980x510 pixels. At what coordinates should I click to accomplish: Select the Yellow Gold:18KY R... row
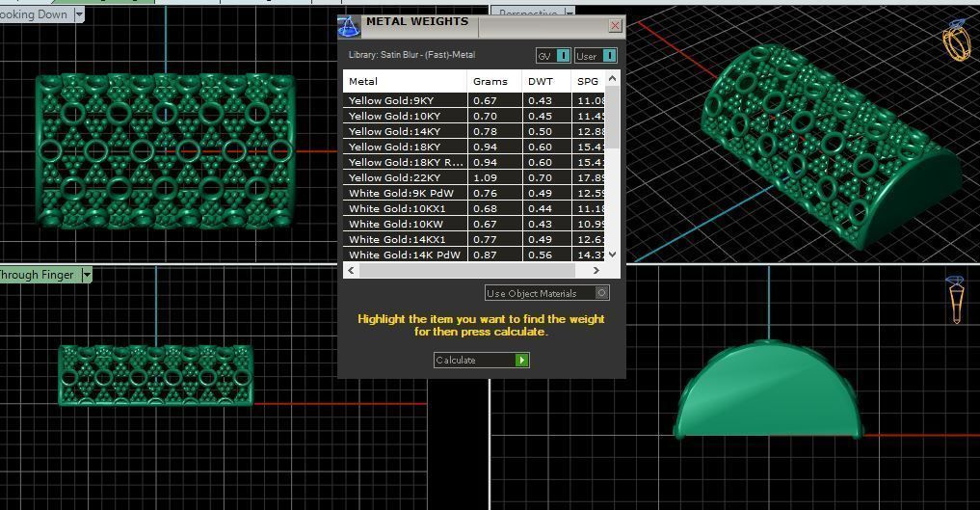474,163
